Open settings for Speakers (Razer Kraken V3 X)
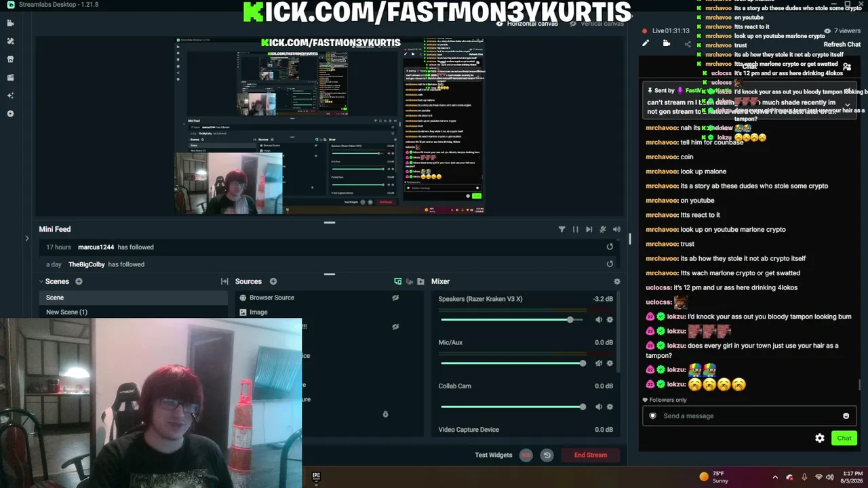868x488 pixels. tap(610, 320)
